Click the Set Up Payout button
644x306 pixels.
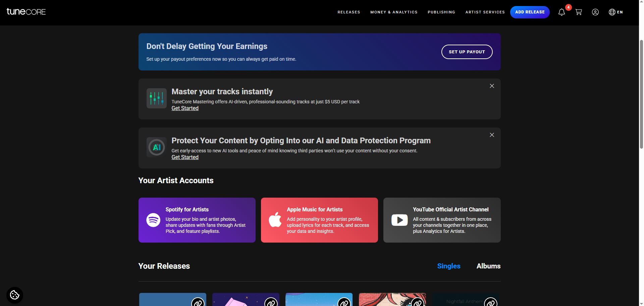467,52
